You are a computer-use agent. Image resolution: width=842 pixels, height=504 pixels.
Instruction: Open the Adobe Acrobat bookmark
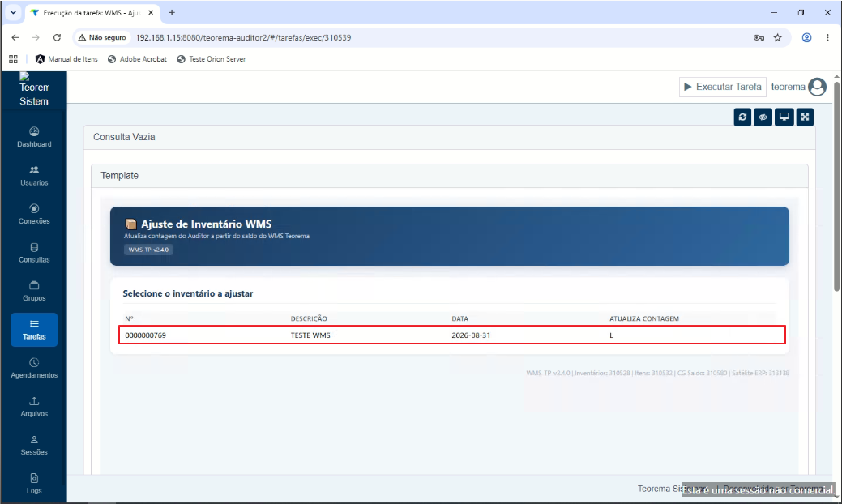[x=138, y=59]
